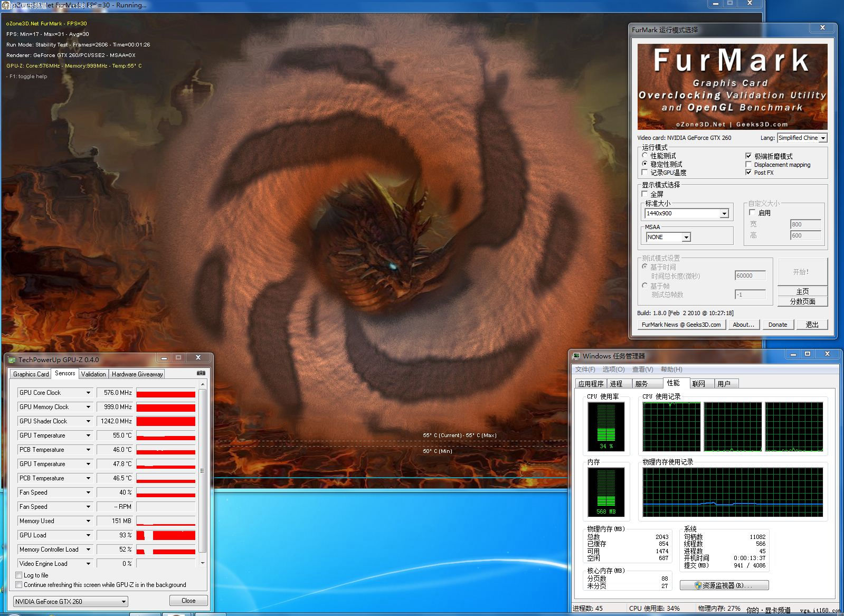
Task: Open 资源监视器 Resource Monitor button
Action: point(724,585)
